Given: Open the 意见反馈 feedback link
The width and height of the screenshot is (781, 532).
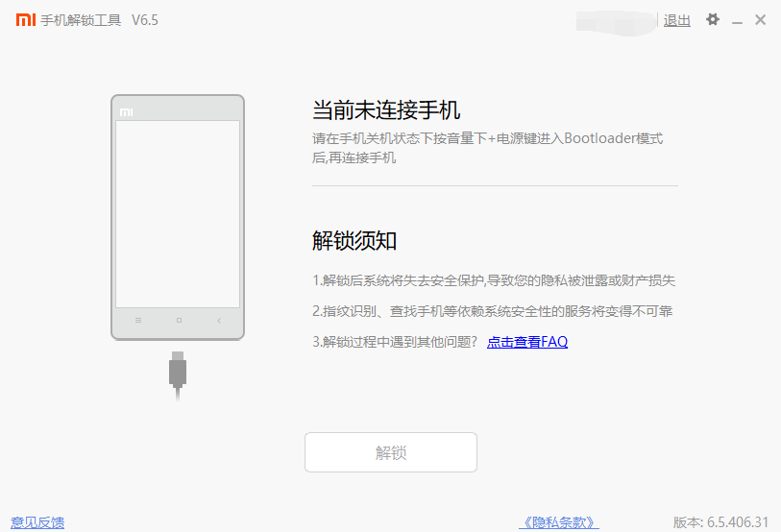Looking at the screenshot, I should [x=37, y=522].
